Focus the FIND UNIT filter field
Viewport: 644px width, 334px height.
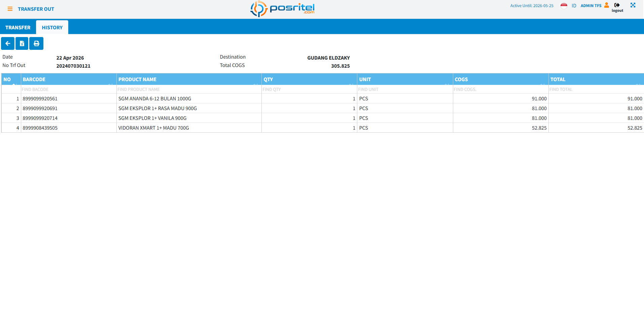(x=405, y=90)
